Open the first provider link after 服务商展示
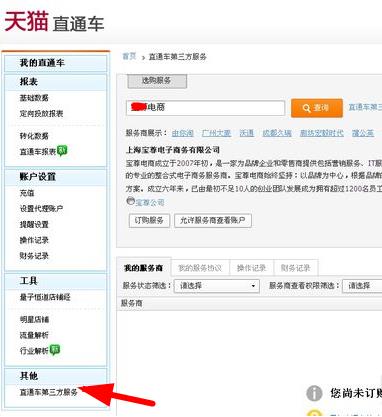Screen dimensions: 382x417 point(182,133)
